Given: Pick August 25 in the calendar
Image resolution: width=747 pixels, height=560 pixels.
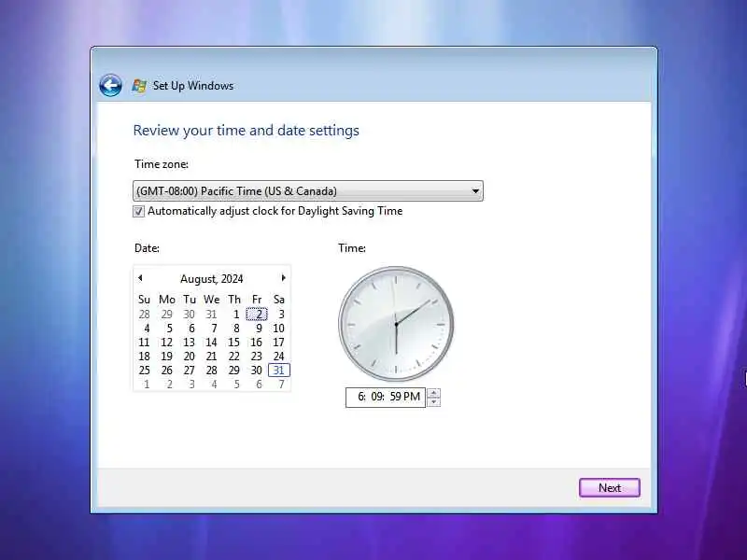Looking at the screenshot, I should (x=144, y=370).
